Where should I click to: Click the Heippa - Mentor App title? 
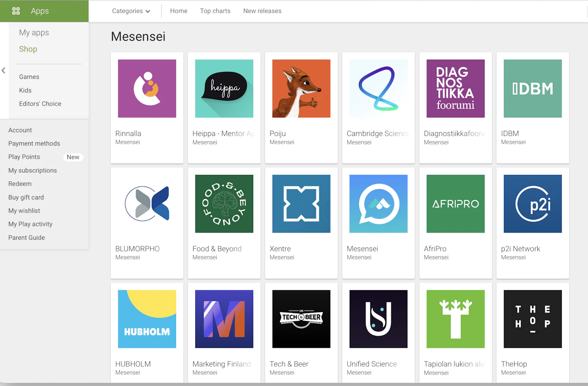click(224, 133)
